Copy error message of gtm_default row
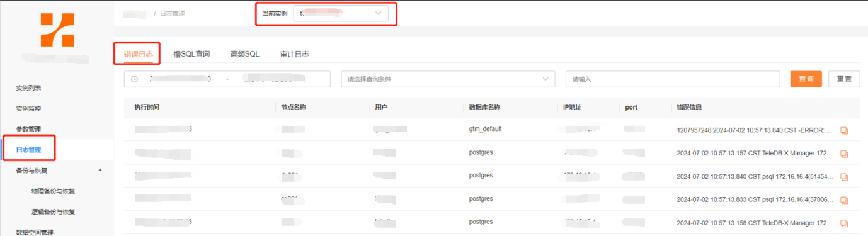 (x=844, y=130)
